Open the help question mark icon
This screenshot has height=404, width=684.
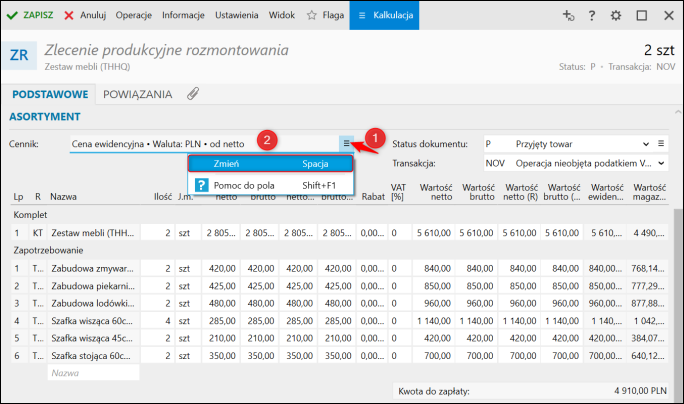(x=592, y=16)
